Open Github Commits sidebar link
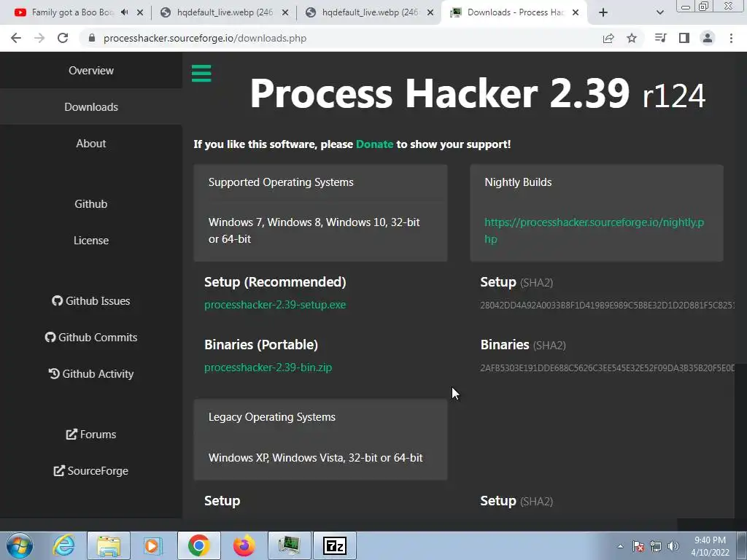The width and height of the screenshot is (747, 560). tap(91, 337)
